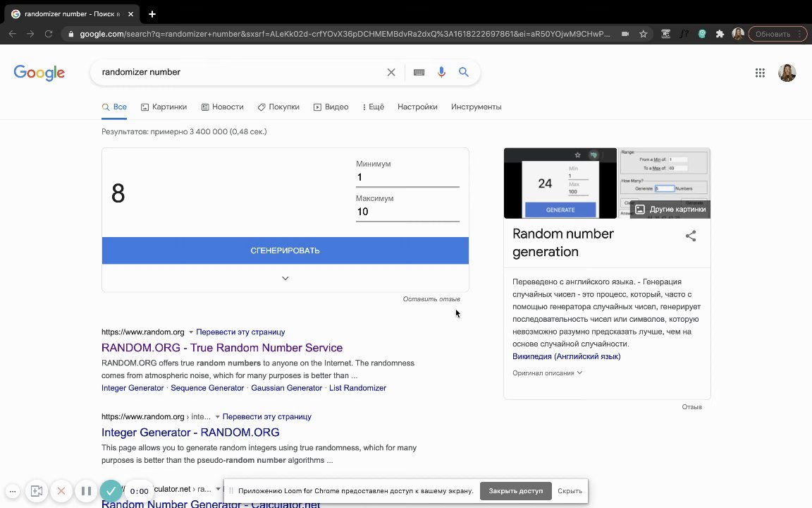
Task: Switch to the Видео tab
Action: coord(331,107)
